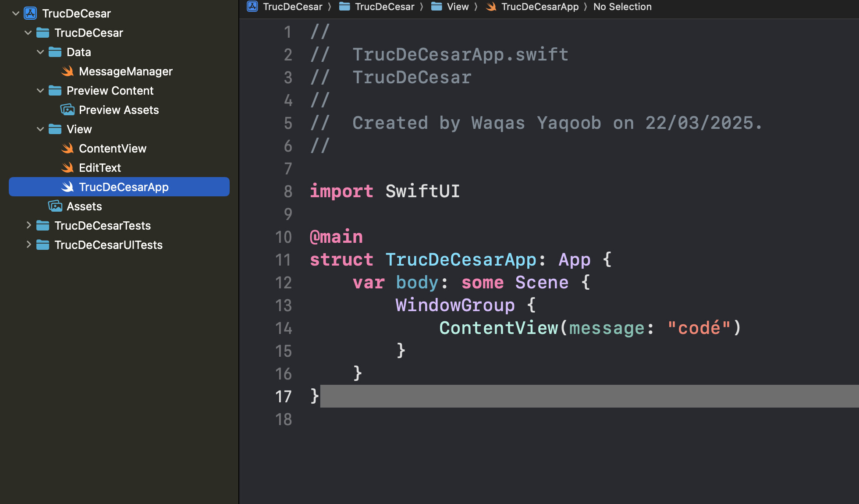Expand the TrucDeCesarTests folder
This screenshot has width=859, height=504.
pos(28,225)
